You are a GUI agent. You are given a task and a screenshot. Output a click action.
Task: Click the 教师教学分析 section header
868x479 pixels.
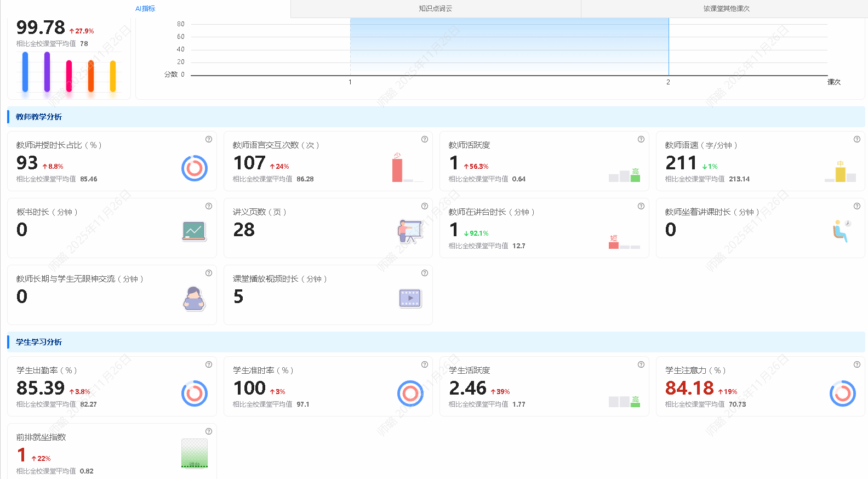(39, 117)
